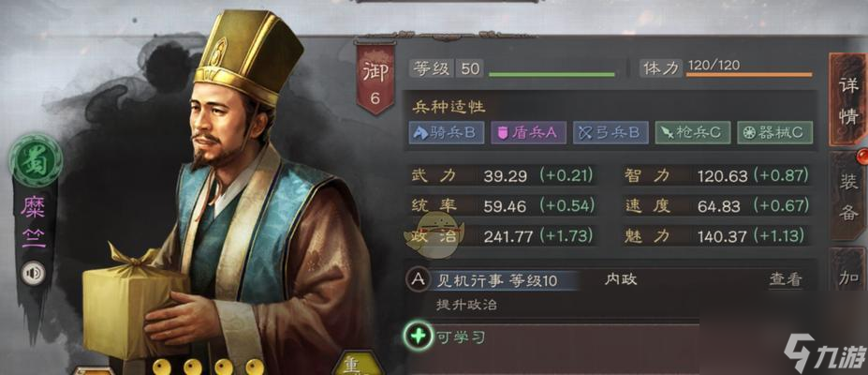The height and width of the screenshot is (375, 868).
Task: Tap the yellow 重 hexagon button
Action: click(x=360, y=364)
